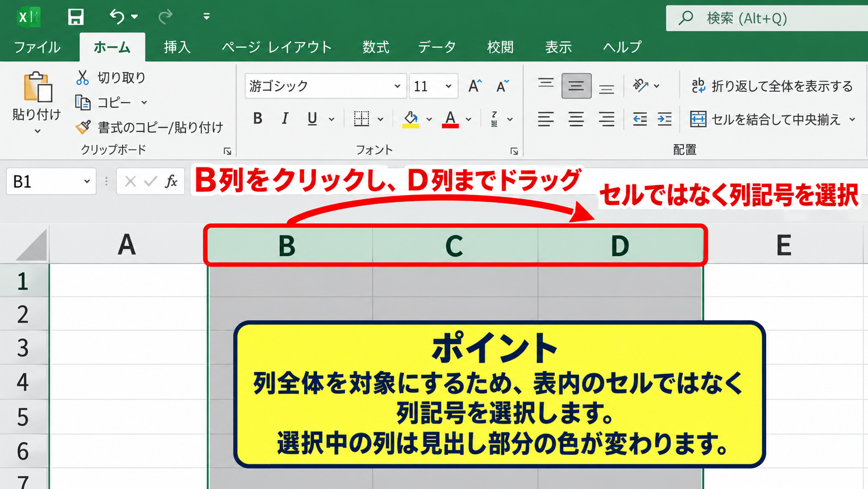The height and width of the screenshot is (489, 868).
Task: Toggle Underline formatting
Action: click(x=312, y=119)
